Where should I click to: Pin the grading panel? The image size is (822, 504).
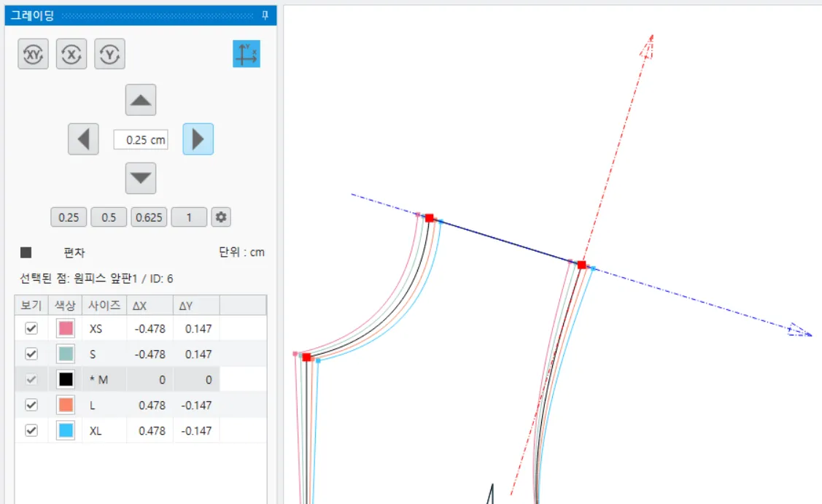tap(265, 15)
